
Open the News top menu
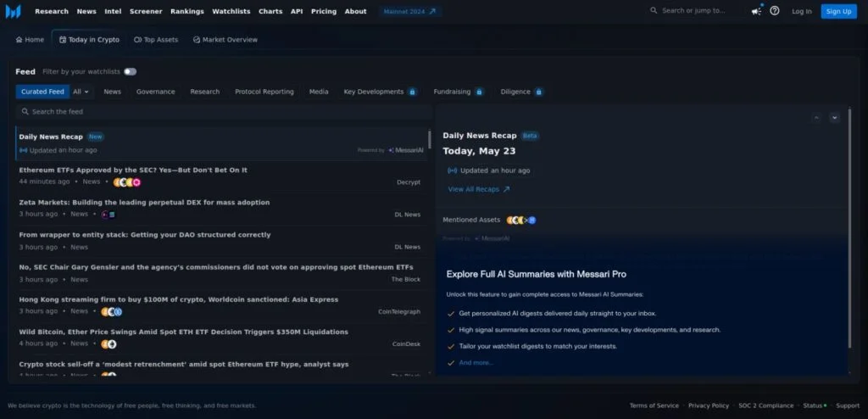tap(86, 11)
